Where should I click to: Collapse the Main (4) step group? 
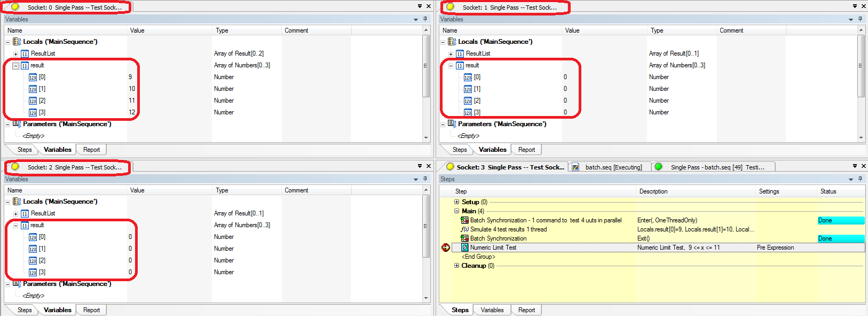[x=456, y=211]
